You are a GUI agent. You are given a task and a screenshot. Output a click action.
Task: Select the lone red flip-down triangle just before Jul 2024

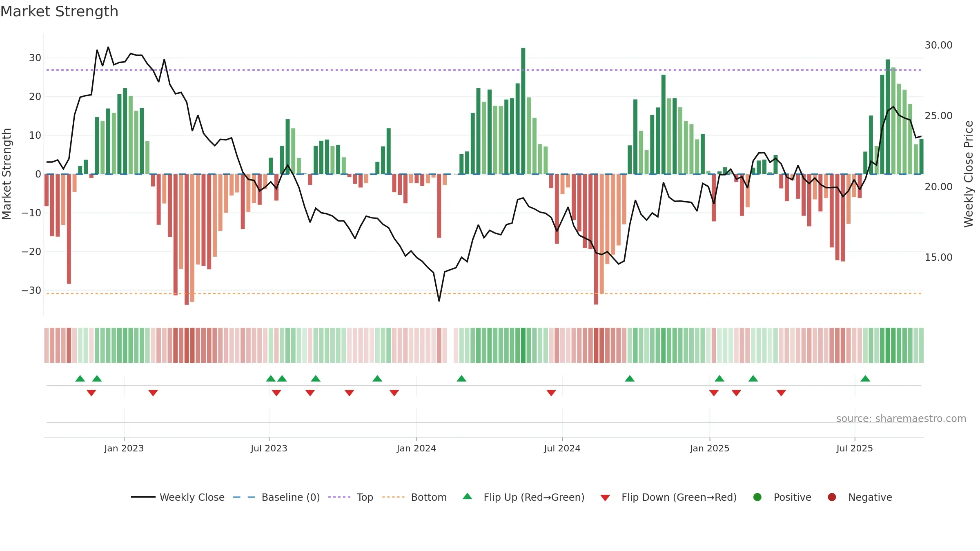coord(551,393)
